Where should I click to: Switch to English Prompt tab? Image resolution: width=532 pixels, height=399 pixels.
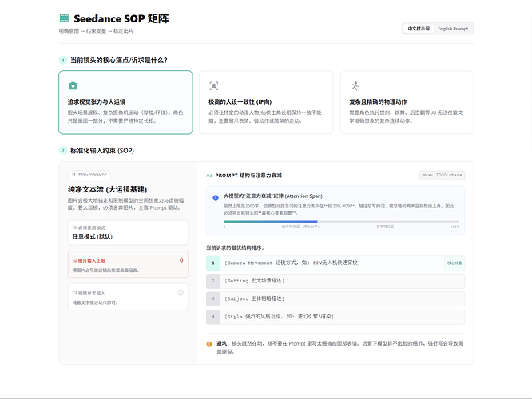coord(453,29)
